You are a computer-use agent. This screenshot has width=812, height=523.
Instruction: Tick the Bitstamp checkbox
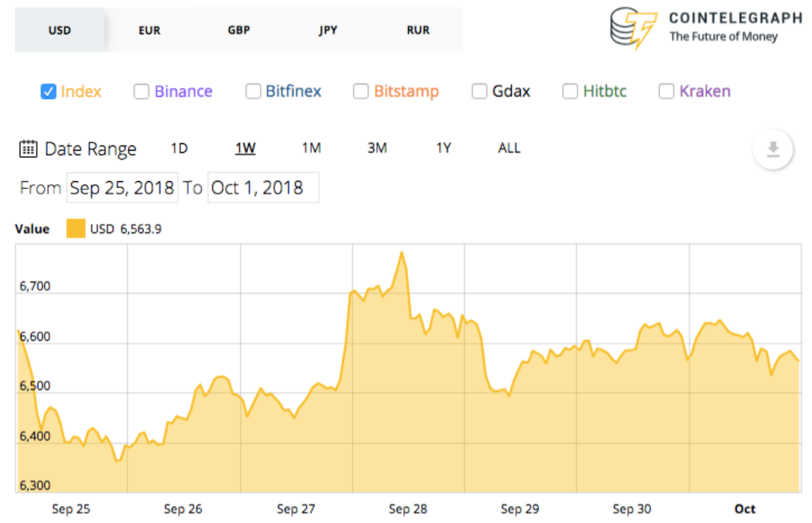click(360, 91)
